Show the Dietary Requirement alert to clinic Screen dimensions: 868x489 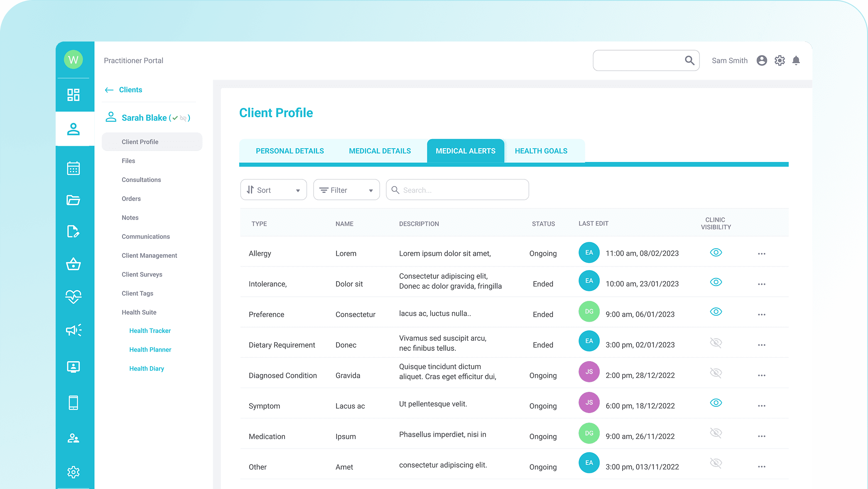point(716,343)
